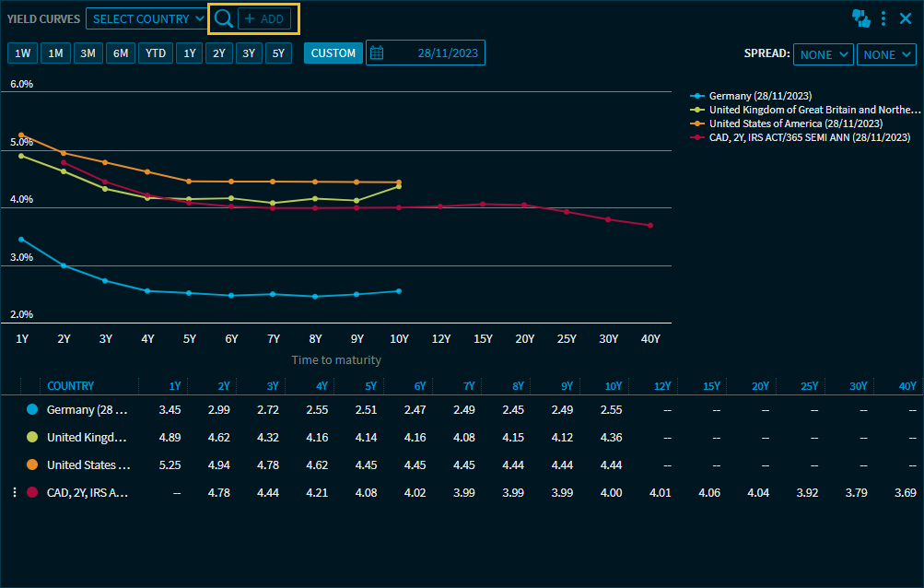Click the Germany blue color swatch in table
This screenshot has width=924, height=588.
click(33, 410)
